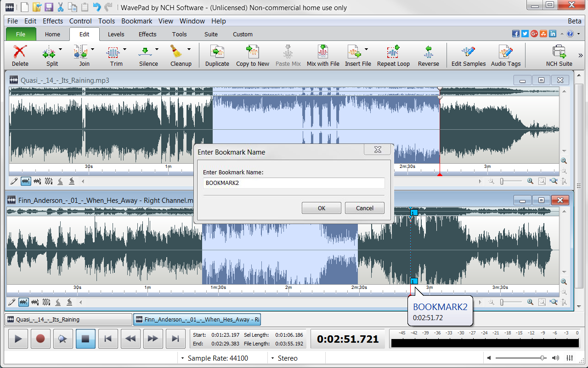The height and width of the screenshot is (368, 588).
Task: Click the Record button
Action: [x=40, y=339]
